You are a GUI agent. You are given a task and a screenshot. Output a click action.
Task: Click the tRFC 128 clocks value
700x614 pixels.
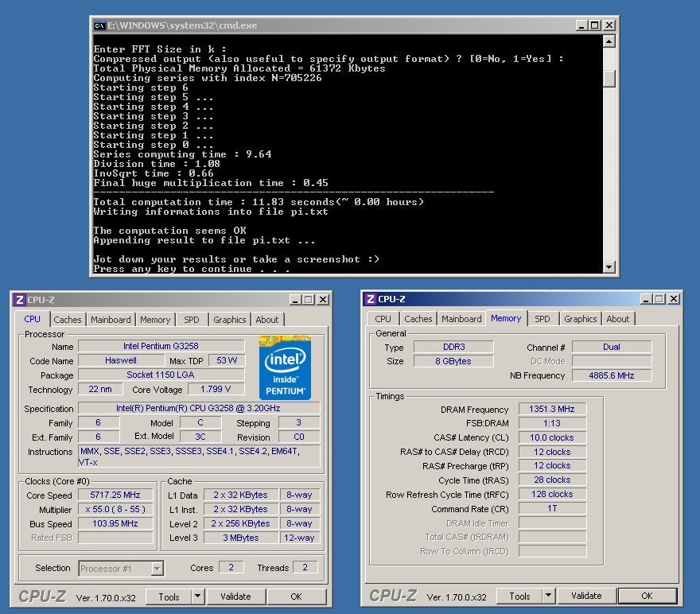point(552,494)
